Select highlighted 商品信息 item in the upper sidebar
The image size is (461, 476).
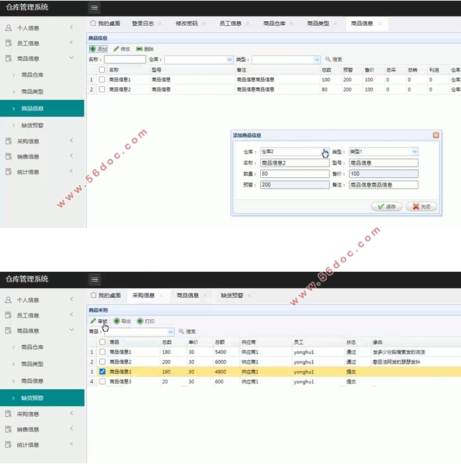[x=42, y=108]
